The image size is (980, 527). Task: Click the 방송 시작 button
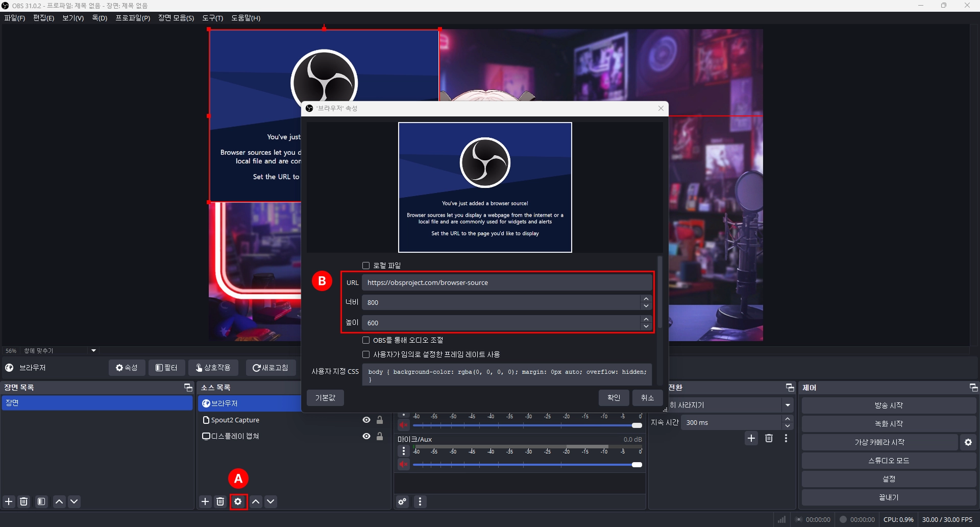point(889,405)
